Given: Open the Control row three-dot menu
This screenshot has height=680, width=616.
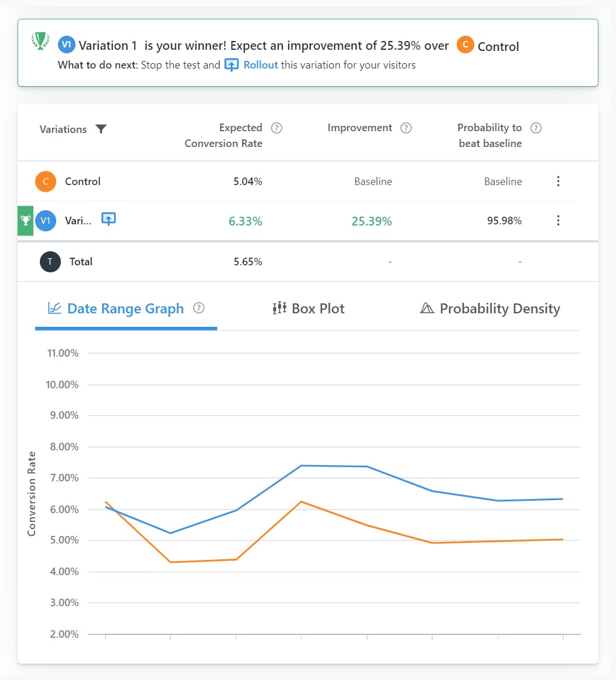Looking at the screenshot, I should pos(557,181).
